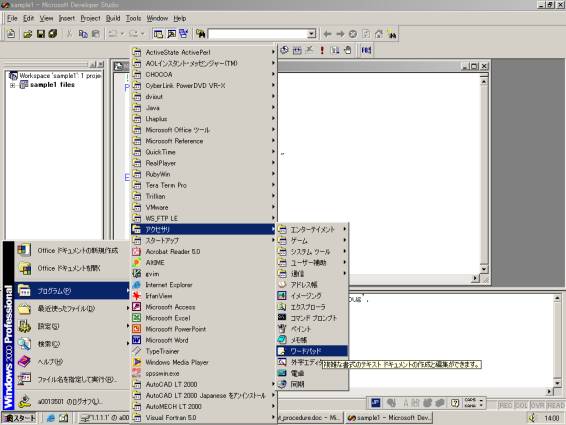566x425 pixels.
Task: Switch to the procedure.doc taskbar button
Action: pos(309,418)
